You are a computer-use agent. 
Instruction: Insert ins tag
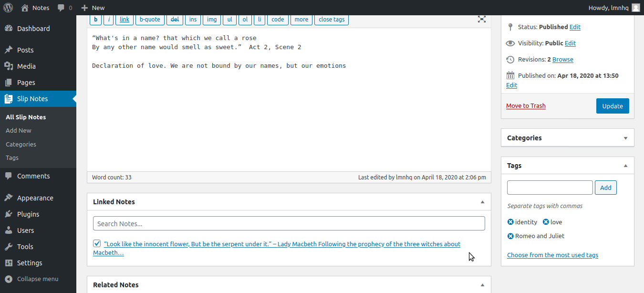(193, 20)
